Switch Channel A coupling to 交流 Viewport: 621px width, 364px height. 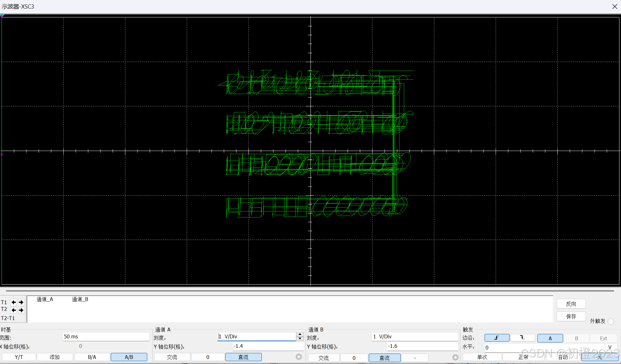tap(172, 357)
